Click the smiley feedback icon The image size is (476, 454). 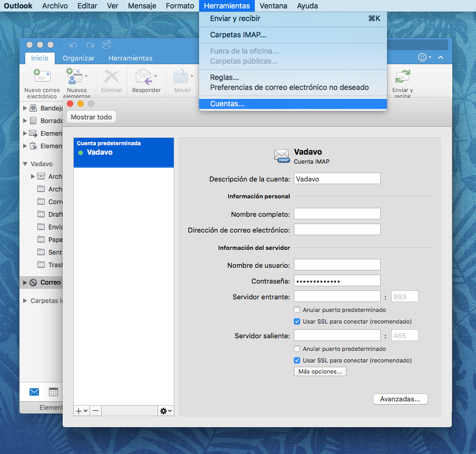(422, 57)
